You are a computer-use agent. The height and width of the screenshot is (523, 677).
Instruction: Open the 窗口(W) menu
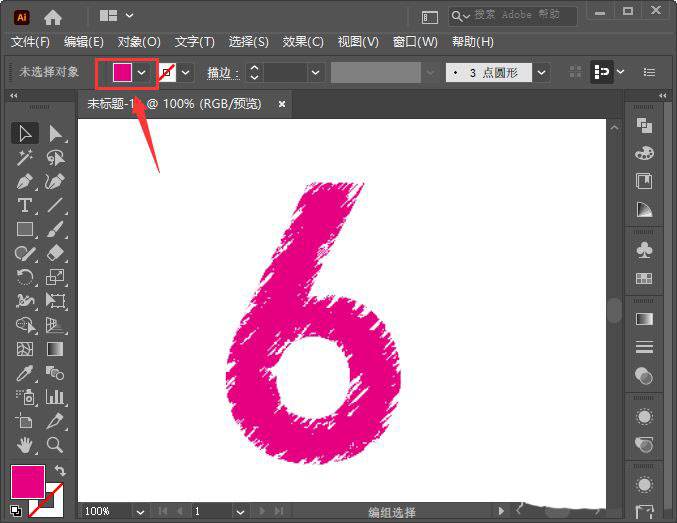[x=415, y=42]
